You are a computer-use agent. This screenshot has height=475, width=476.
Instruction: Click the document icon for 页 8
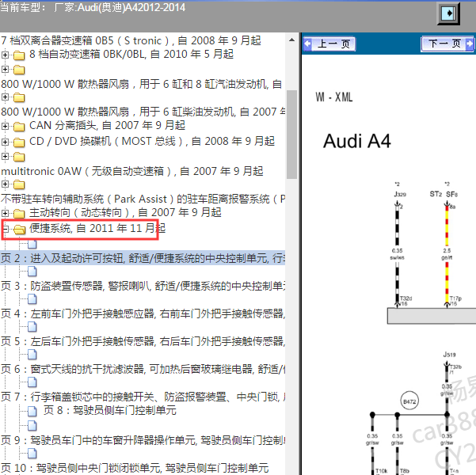point(32,411)
